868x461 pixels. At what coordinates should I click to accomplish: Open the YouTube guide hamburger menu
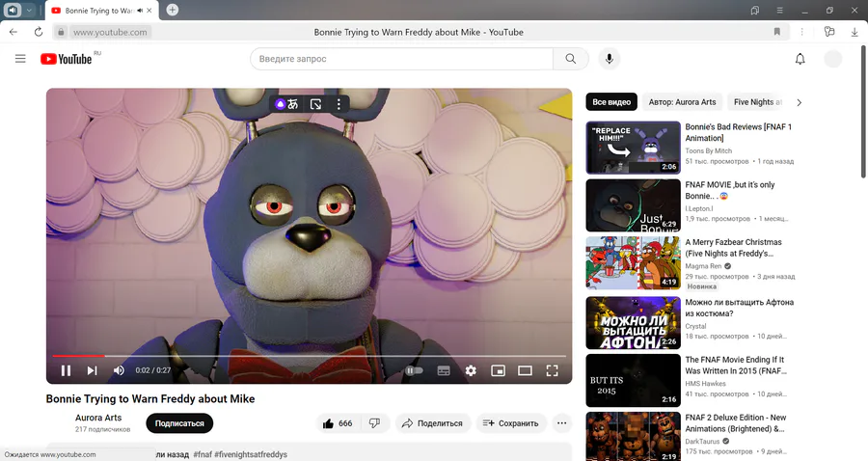coord(20,59)
